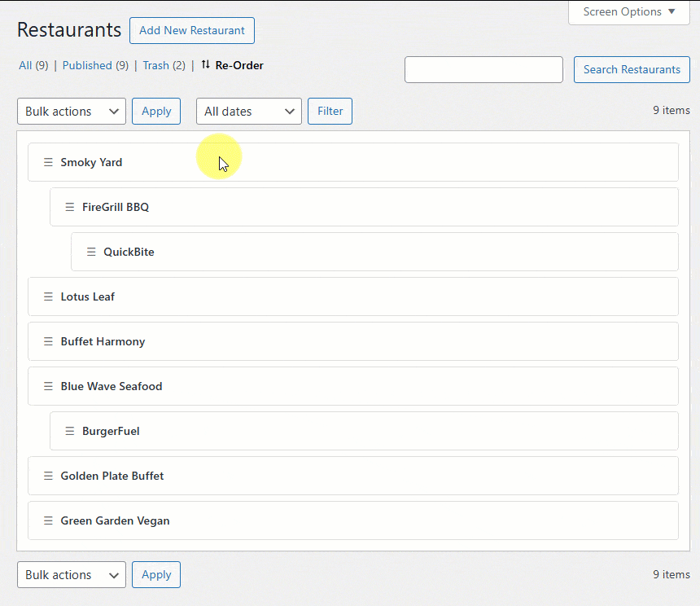
Task: Click the QuickBite drag handle icon
Action: 91,252
